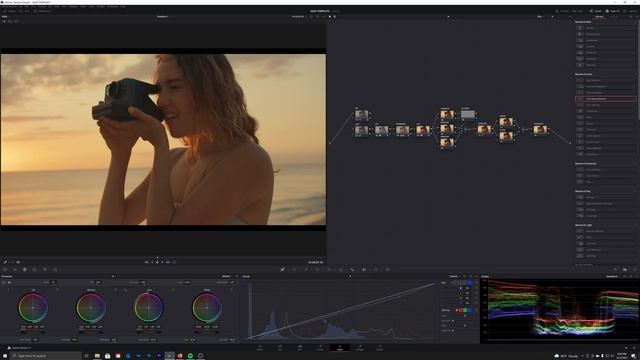Open the Qualifier eyedropper palette
Screen dimensions: 640x360
(x=306, y=269)
